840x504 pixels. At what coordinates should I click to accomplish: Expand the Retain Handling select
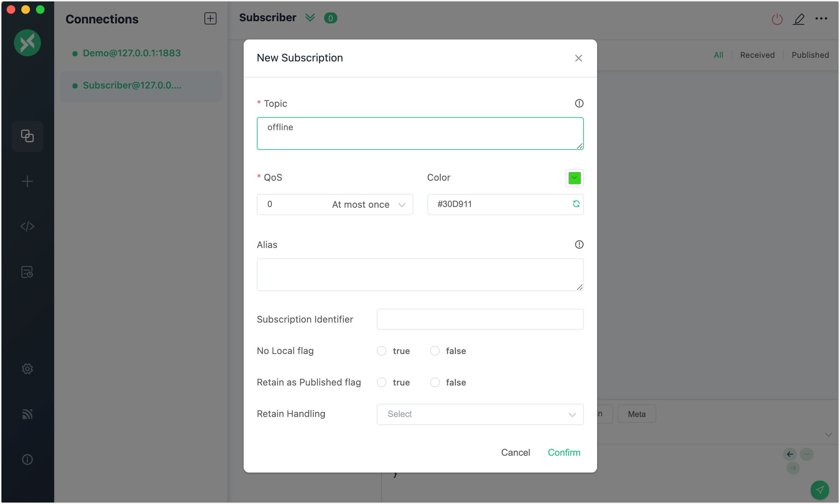[480, 414]
